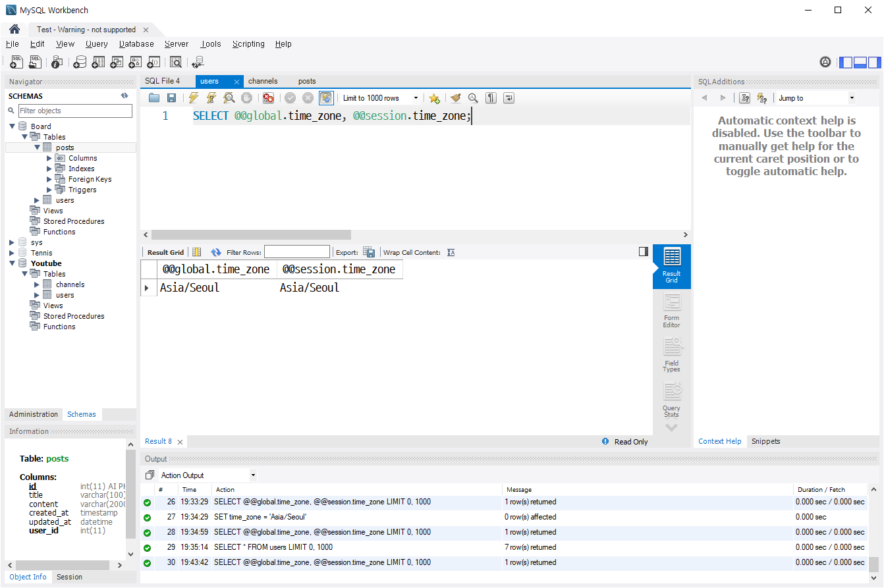Viewport: 884px width, 588px height.
Task: Toggle left sidebar panel visibility
Action: (x=845, y=63)
